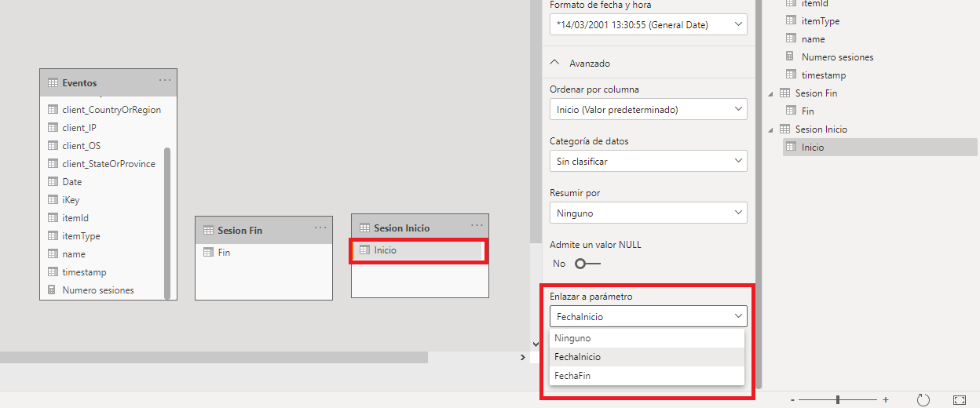Reset the diagram zoom with the circular arrow icon
This screenshot has width=980, height=408.
pos(923,399)
